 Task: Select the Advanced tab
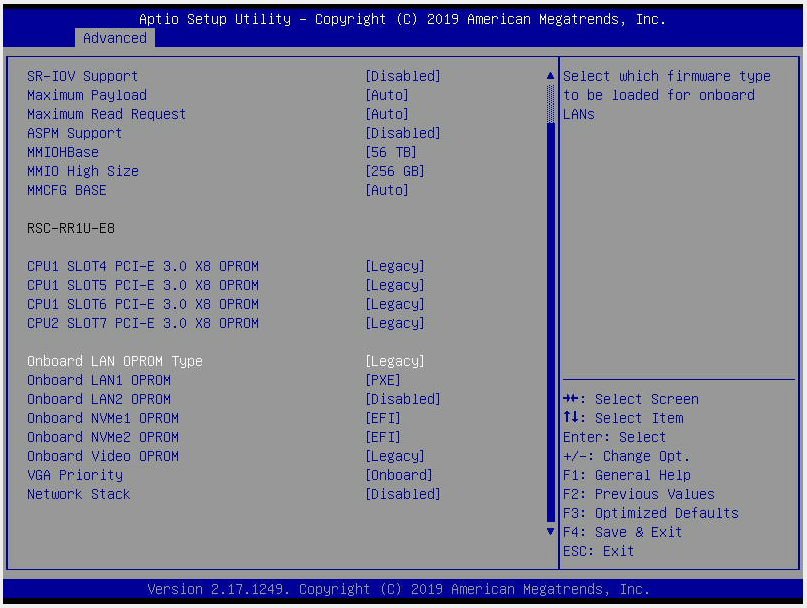(x=114, y=38)
